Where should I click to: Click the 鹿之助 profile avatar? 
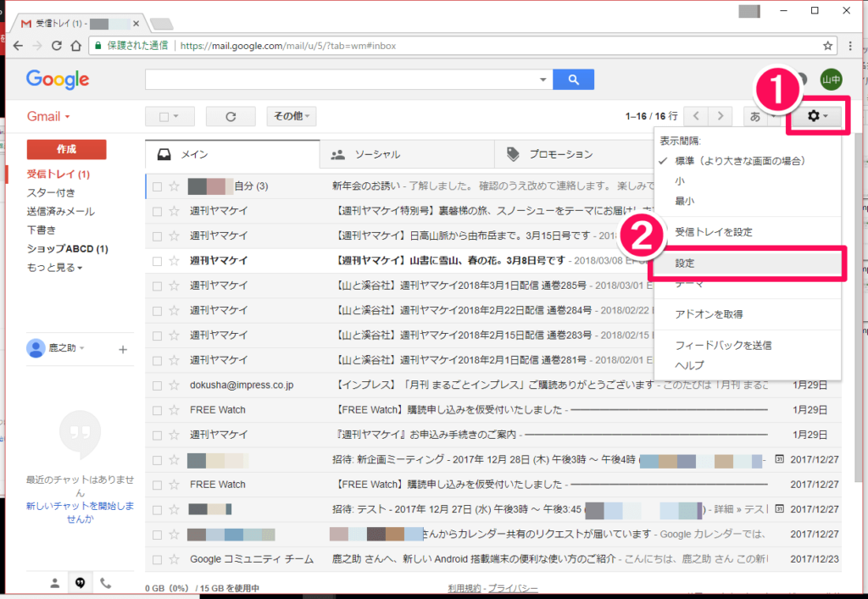coord(36,348)
